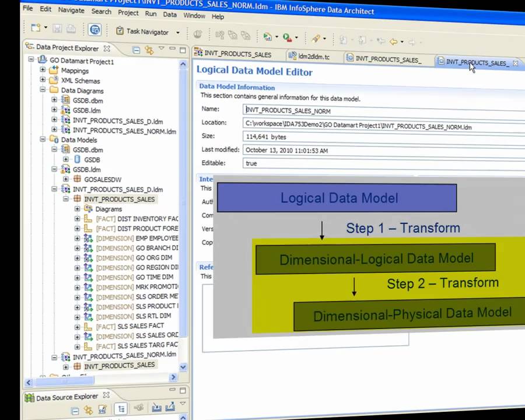Open the Project menu
The image size is (525, 420).
pos(128,13)
